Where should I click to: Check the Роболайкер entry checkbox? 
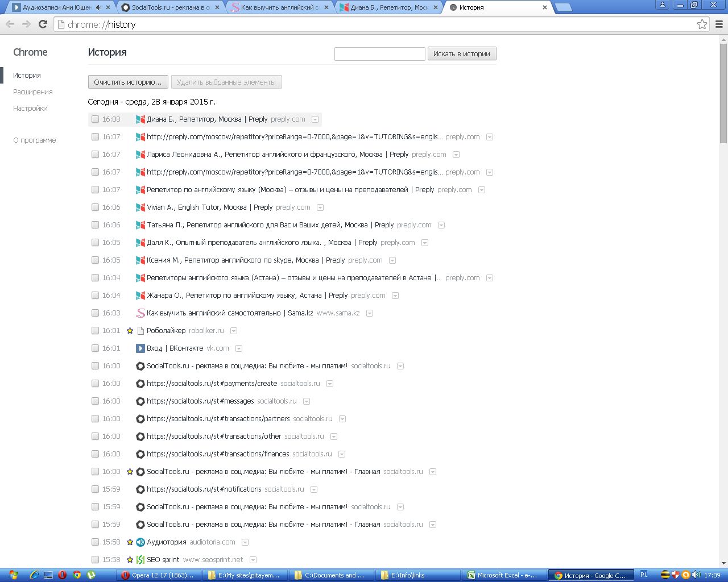tap(95, 331)
